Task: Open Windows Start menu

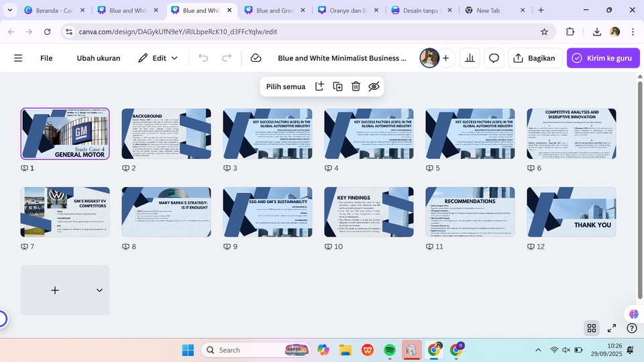Action: (188, 350)
